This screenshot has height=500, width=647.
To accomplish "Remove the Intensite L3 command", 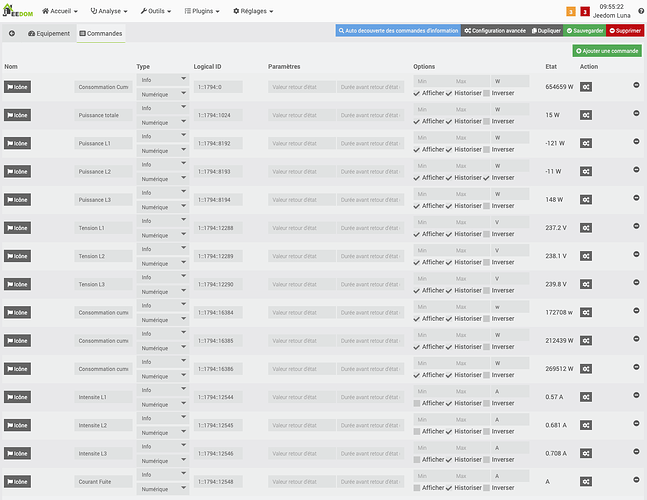I will [636, 451].
